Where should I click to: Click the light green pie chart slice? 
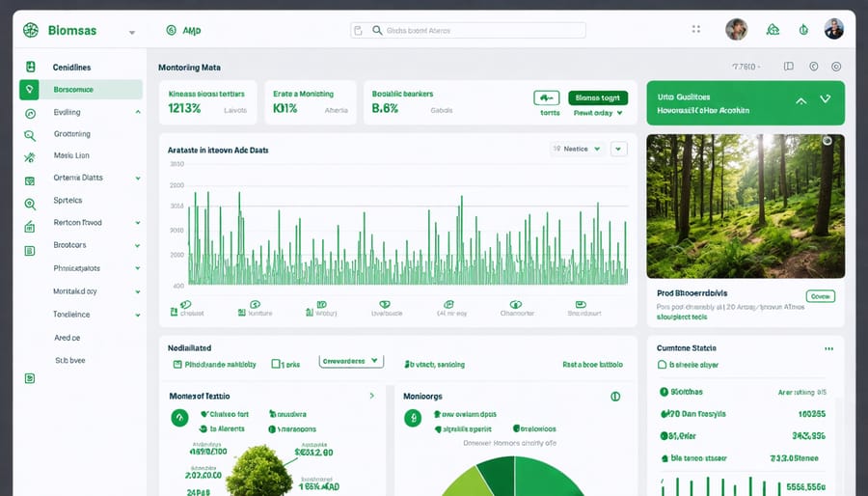(470, 482)
